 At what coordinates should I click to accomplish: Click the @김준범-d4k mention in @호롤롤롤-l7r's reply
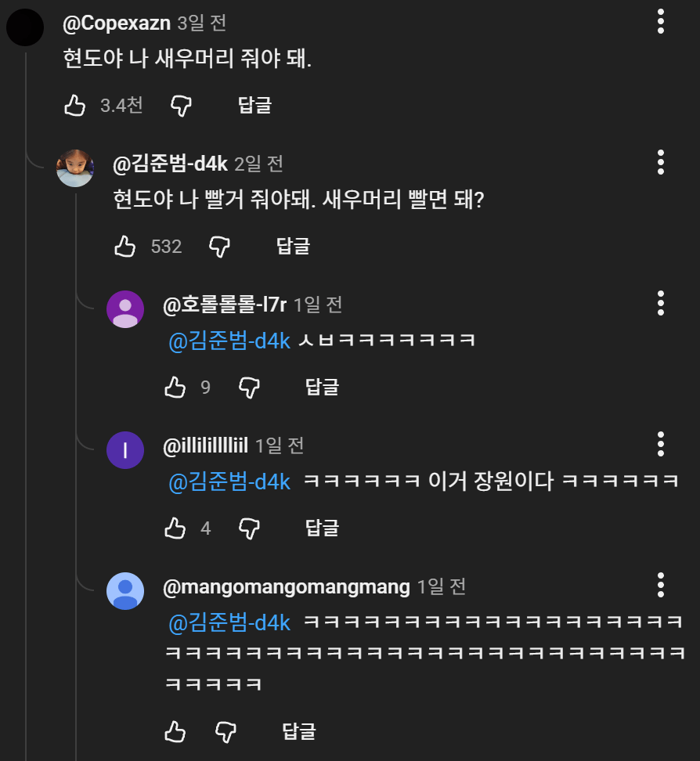coord(229,341)
